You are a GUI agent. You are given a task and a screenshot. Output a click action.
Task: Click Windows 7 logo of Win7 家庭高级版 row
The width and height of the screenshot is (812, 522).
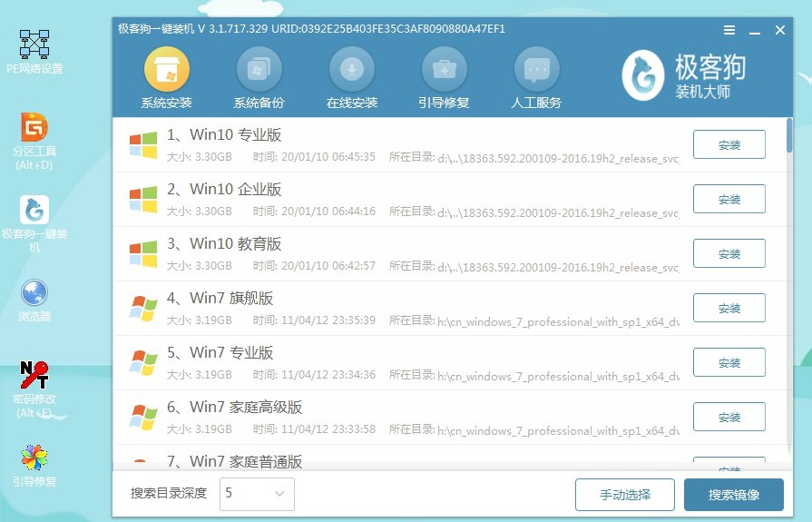(x=143, y=418)
